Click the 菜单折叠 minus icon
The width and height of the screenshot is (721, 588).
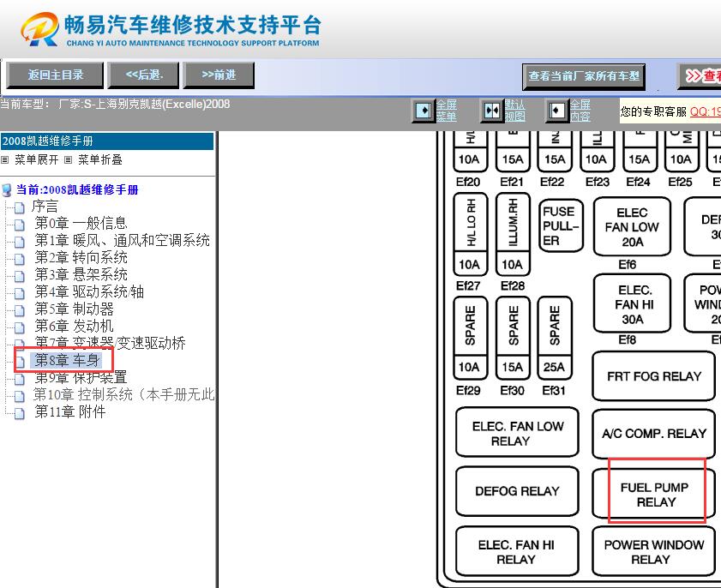tap(68, 160)
